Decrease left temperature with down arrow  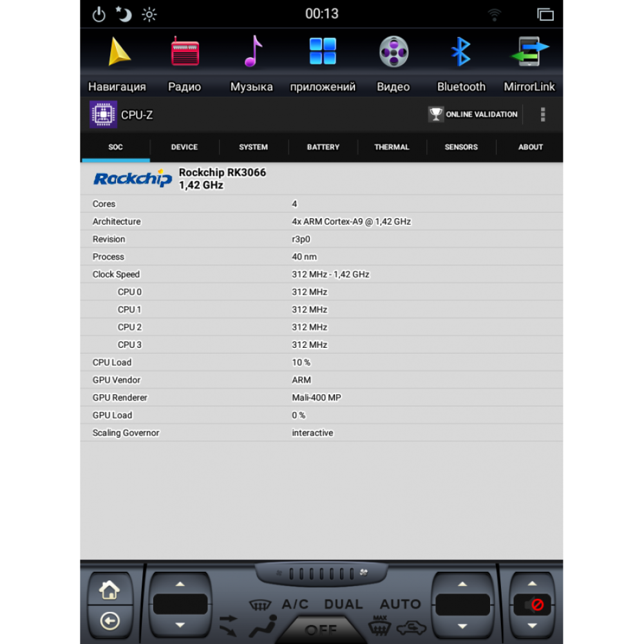(180, 625)
